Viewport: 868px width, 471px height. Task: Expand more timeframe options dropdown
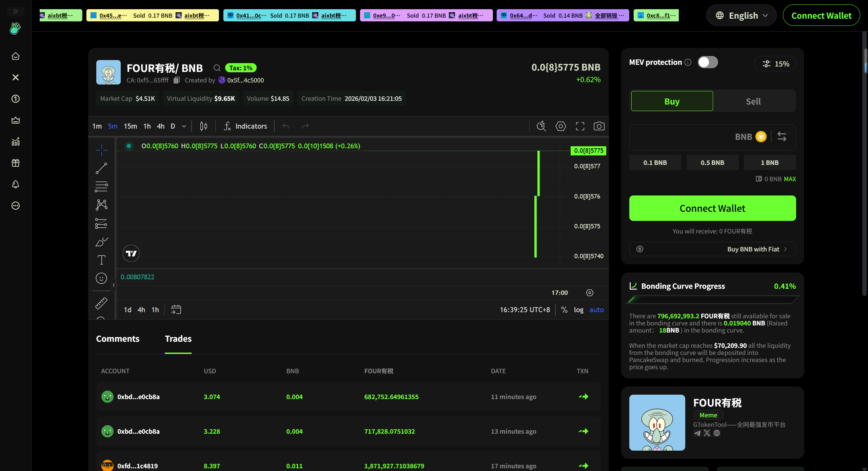pyautogui.click(x=184, y=126)
